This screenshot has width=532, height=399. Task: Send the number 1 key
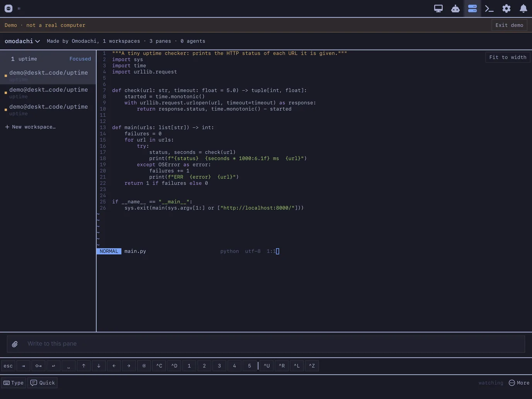point(189,366)
